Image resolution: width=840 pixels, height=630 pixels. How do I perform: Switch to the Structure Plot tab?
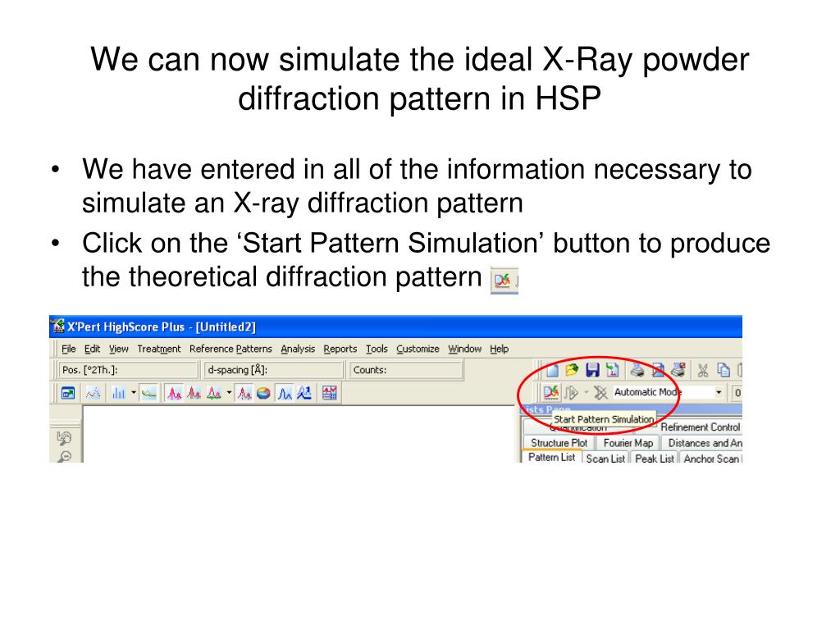coord(559,443)
